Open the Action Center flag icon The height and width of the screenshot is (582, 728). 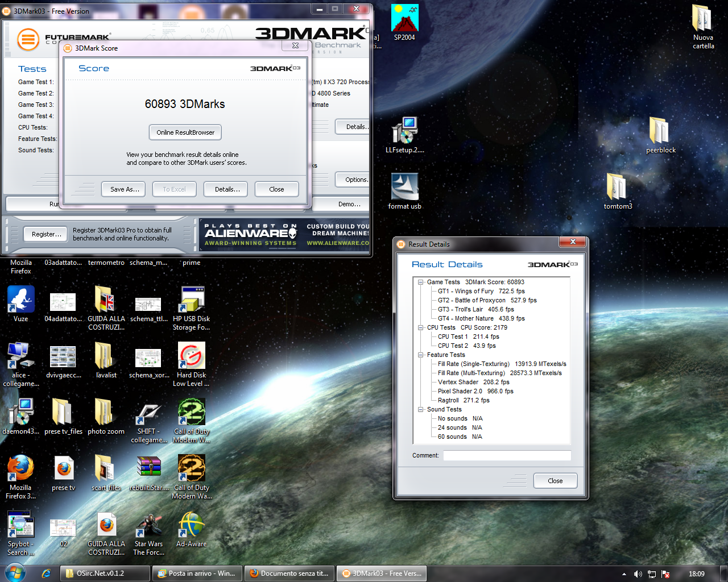pos(665,574)
